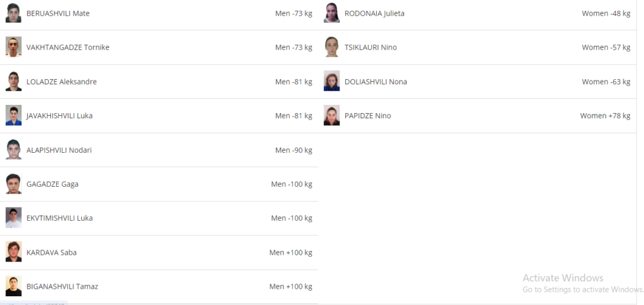Viewport: 644px width, 305px height.
Task: Click KARDAVA Saba's profile photo
Action: click(x=14, y=252)
